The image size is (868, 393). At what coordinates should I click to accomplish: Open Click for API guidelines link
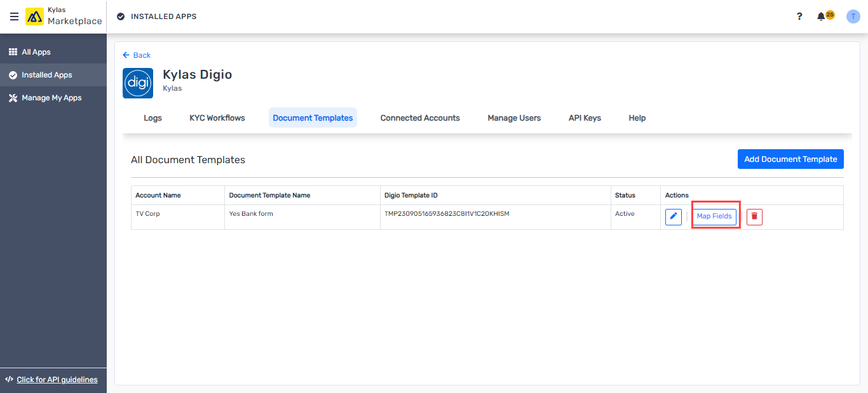click(x=57, y=380)
